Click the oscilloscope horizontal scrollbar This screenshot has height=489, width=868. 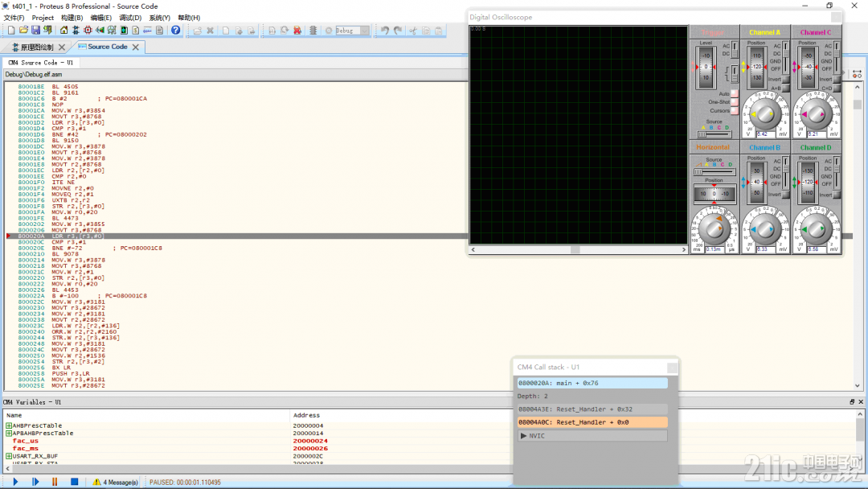coord(578,250)
